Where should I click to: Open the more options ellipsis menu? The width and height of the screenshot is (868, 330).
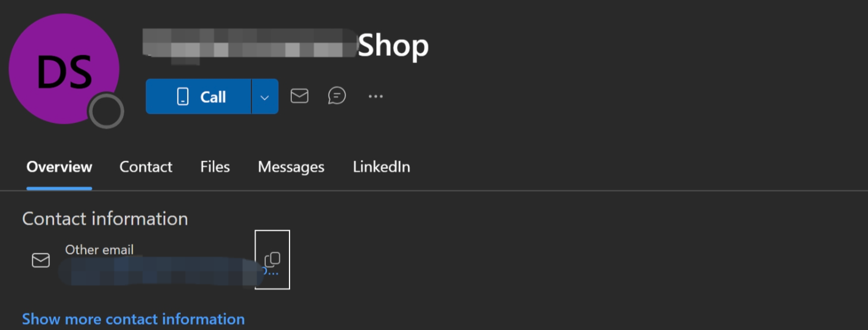click(376, 96)
